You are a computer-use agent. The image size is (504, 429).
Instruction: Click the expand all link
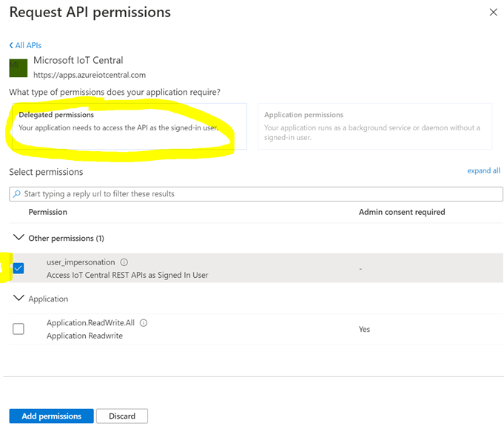click(x=483, y=170)
